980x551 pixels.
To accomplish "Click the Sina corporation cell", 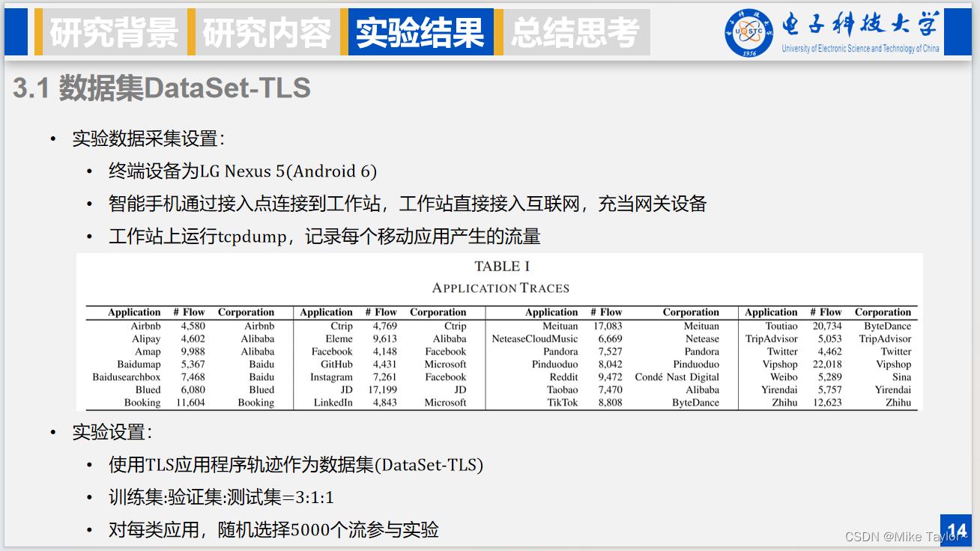I will coord(902,377).
